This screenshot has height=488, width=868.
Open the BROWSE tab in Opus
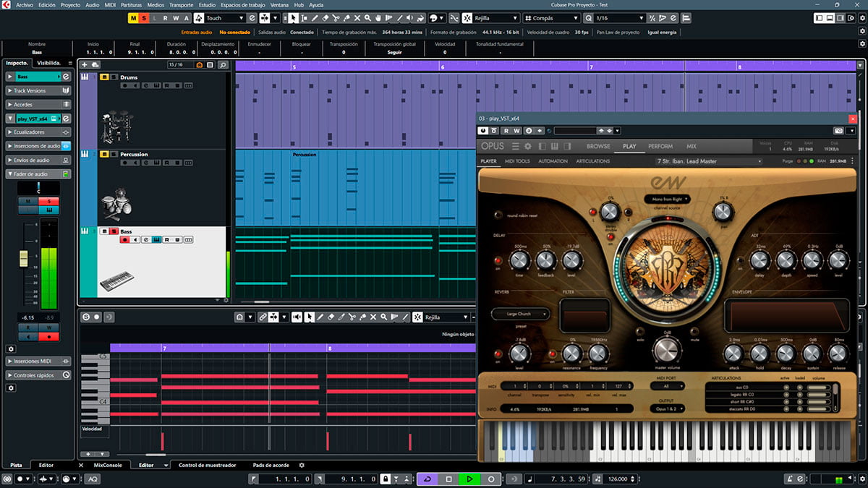pyautogui.click(x=598, y=146)
